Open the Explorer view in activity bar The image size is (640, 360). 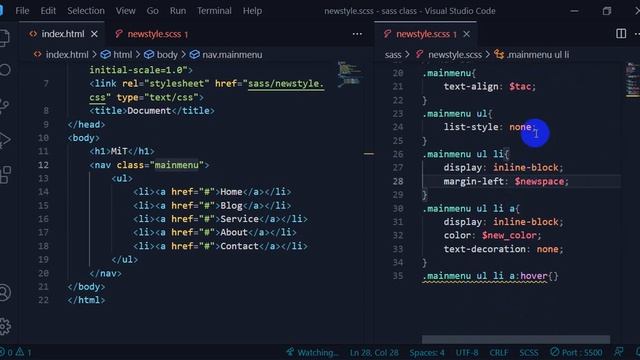point(4,38)
